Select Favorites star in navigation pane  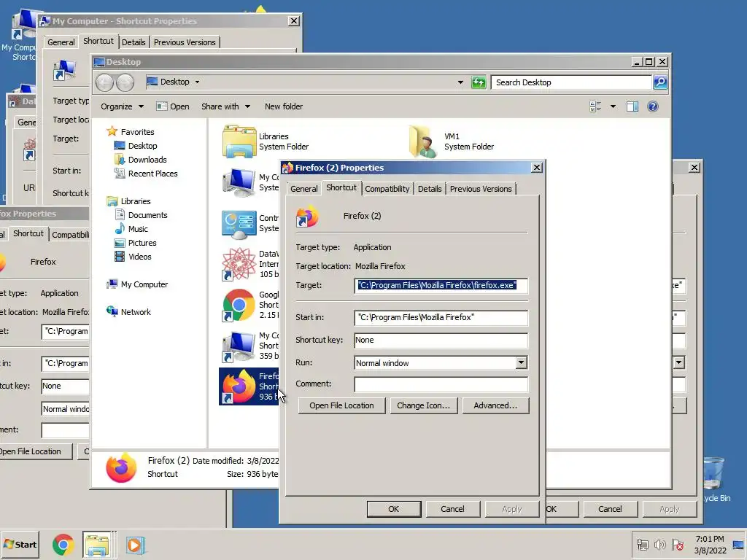click(112, 131)
